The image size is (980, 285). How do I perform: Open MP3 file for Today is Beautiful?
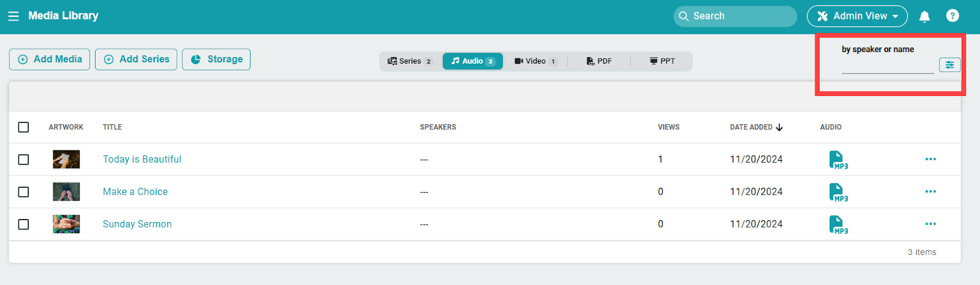(837, 160)
